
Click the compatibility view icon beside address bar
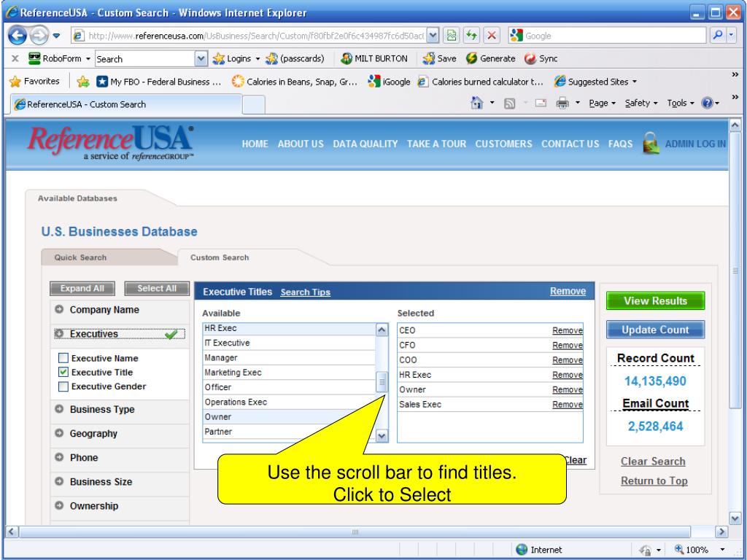point(451,35)
